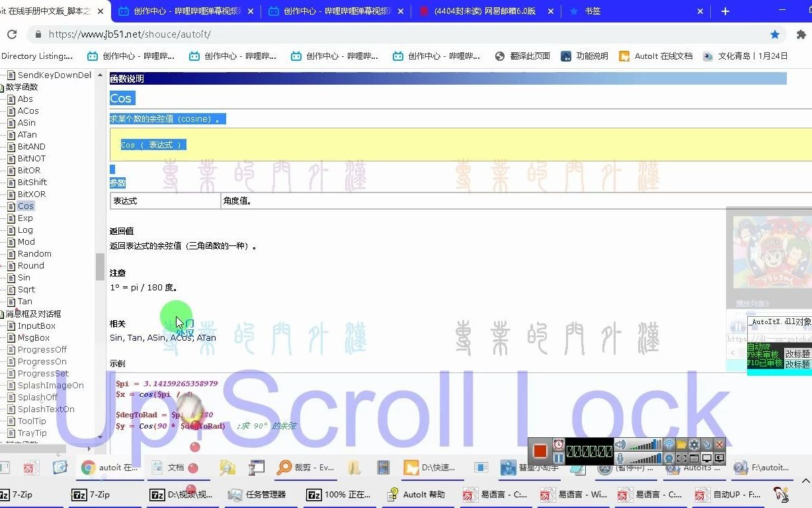Stop recording with the red square button
Viewport: 812px width, 508px height.
tap(540, 451)
